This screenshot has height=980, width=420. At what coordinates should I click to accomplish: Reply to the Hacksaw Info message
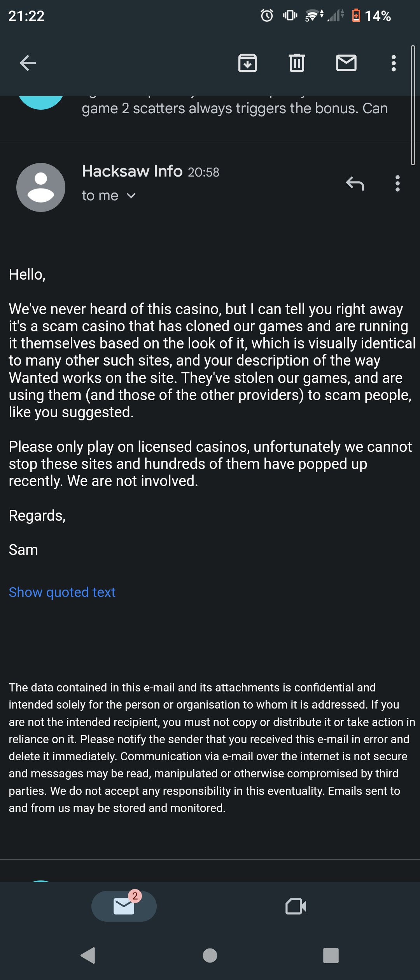pyautogui.click(x=355, y=183)
